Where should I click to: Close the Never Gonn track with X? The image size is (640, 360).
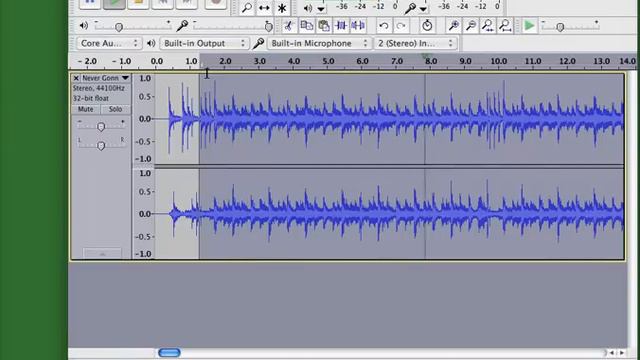[76, 78]
